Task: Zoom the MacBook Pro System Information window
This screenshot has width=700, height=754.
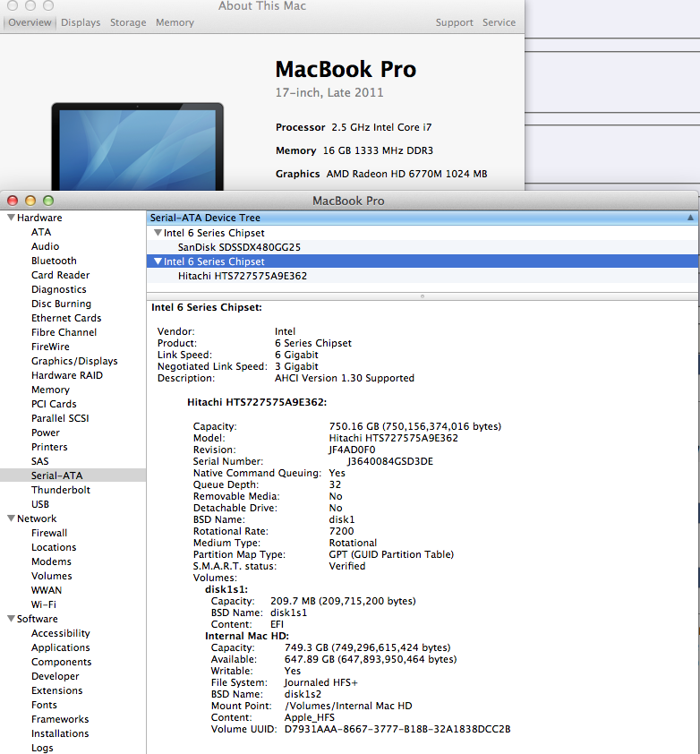Action: [48, 201]
